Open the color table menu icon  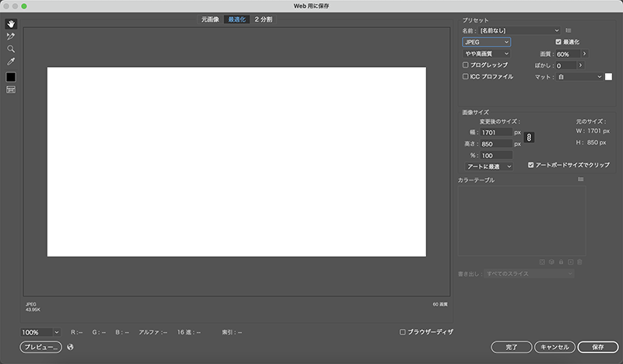(581, 180)
